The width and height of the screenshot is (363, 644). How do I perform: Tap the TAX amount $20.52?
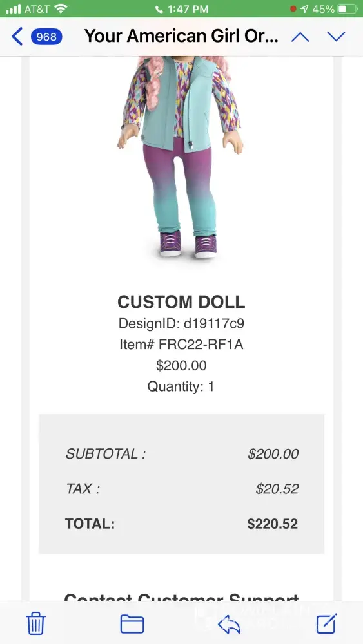pyautogui.click(x=277, y=489)
